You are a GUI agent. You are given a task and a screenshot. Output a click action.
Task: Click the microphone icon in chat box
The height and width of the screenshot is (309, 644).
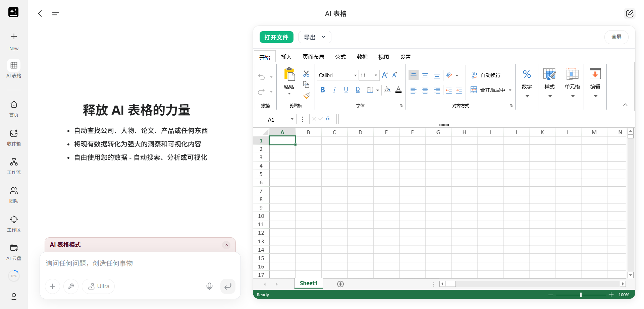click(209, 286)
